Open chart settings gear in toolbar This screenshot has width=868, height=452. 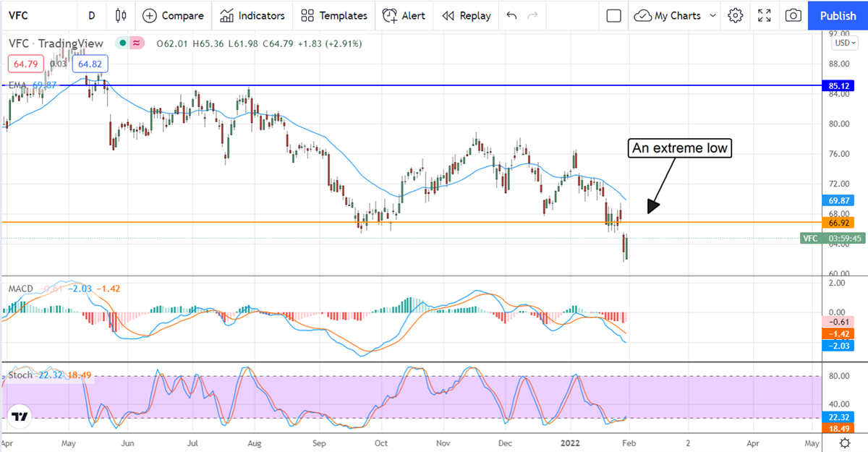(736, 15)
